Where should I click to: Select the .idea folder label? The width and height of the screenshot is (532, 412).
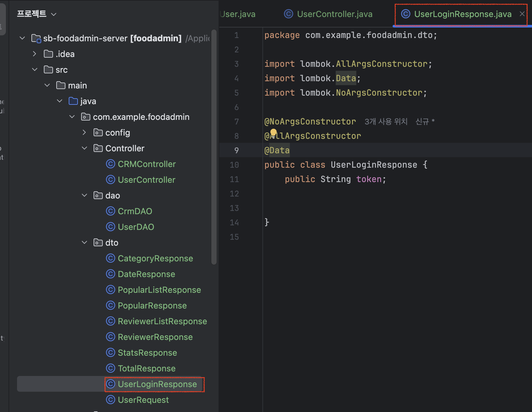coord(65,54)
